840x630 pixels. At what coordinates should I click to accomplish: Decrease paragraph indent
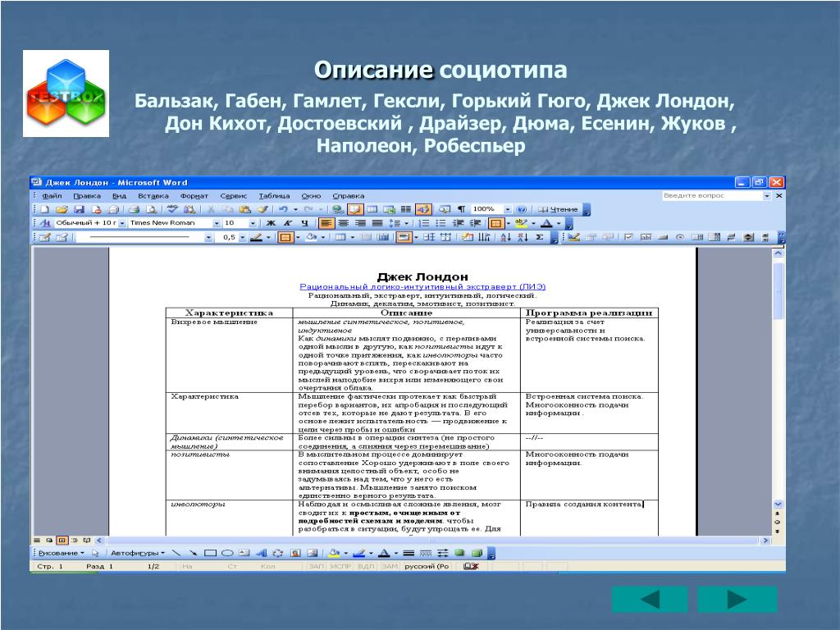tap(458, 223)
